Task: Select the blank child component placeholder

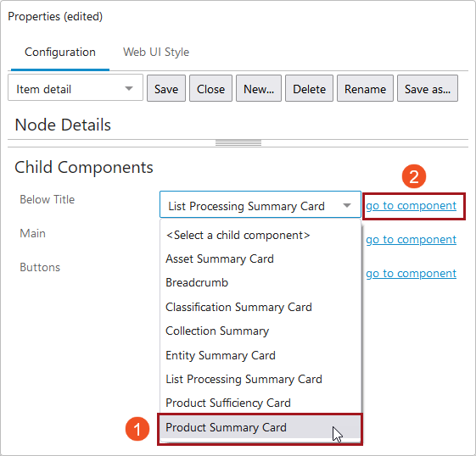Action: (x=260, y=235)
